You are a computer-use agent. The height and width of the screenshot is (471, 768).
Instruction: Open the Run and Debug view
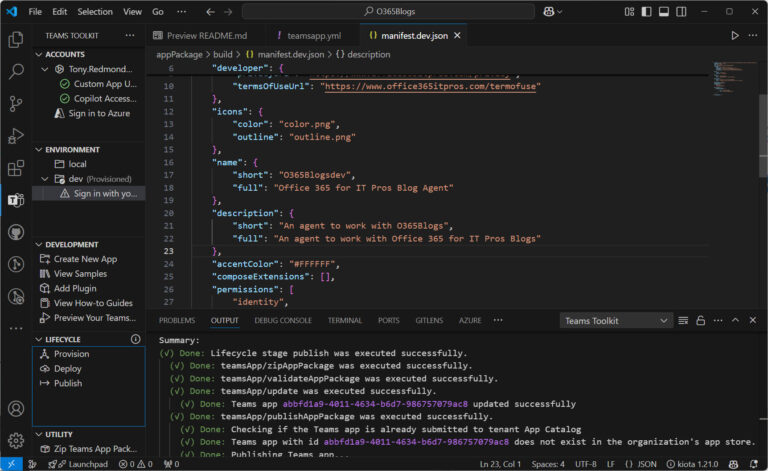coord(16,136)
